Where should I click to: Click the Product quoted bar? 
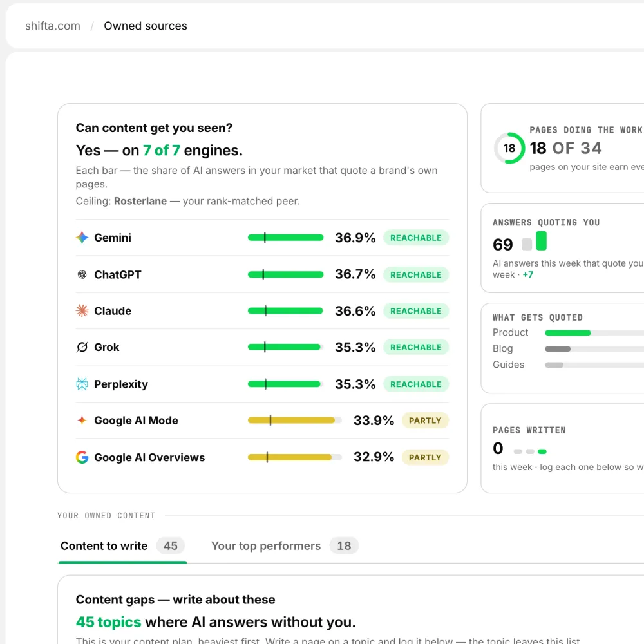click(x=594, y=333)
